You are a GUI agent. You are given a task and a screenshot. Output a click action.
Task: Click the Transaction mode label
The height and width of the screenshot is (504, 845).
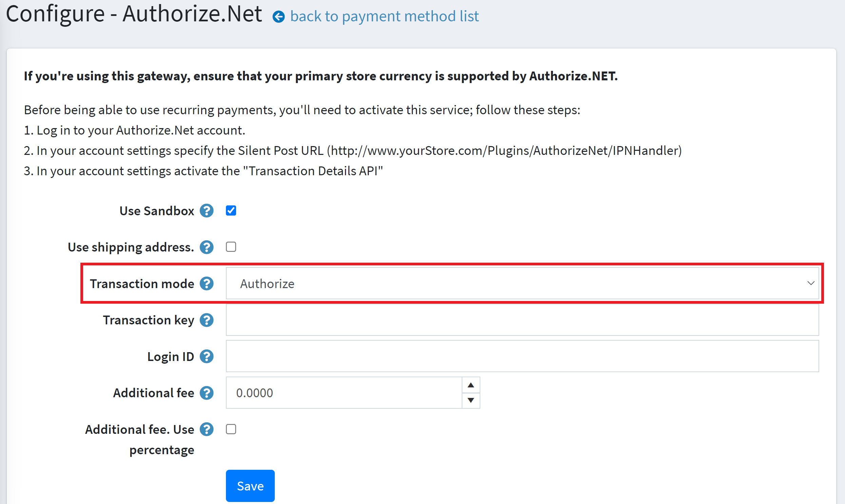(142, 284)
